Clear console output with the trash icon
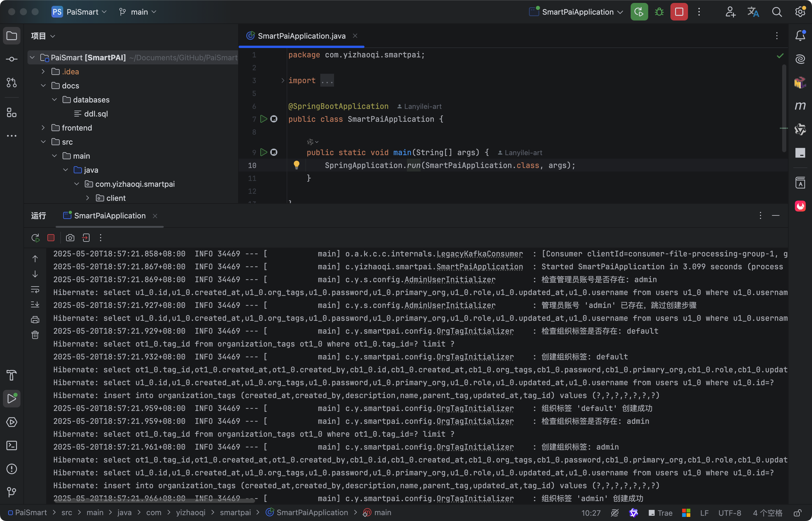Image resolution: width=812 pixels, height=521 pixels. 35,335
